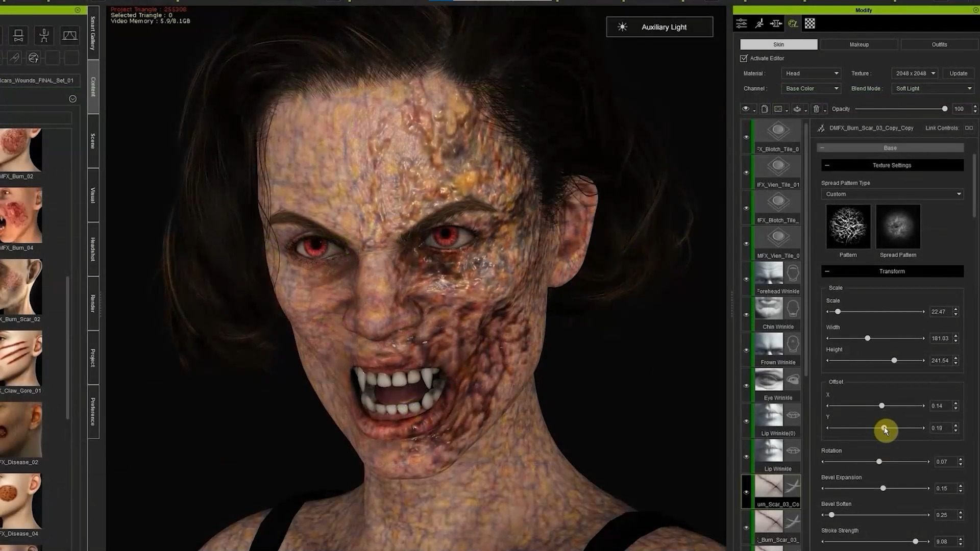The width and height of the screenshot is (980, 551).
Task: Toggle visibility of Chin Wrinkle layer
Action: (x=746, y=315)
